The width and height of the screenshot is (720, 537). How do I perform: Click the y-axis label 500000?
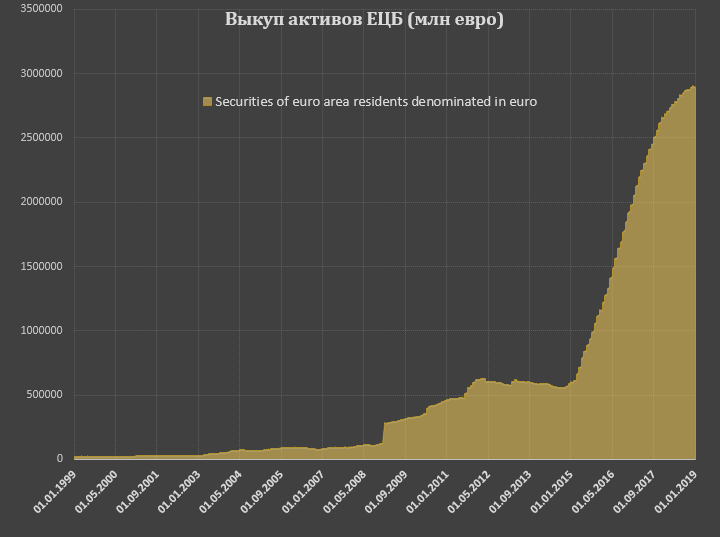click(x=44, y=395)
